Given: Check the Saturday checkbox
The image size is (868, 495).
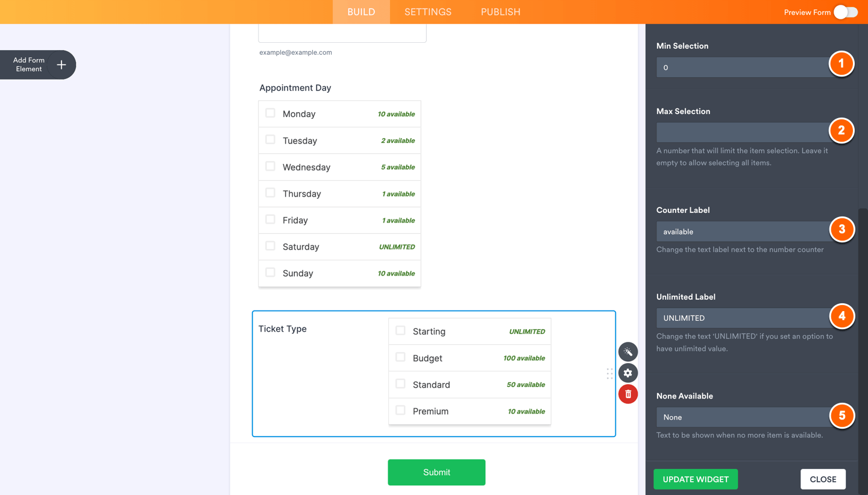Looking at the screenshot, I should [x=270, y=246].
